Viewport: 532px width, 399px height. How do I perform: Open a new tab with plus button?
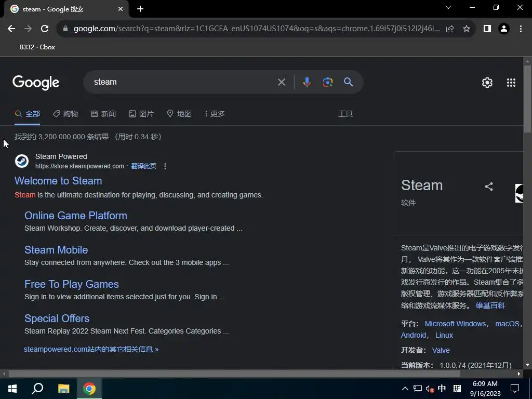point(140,9)
